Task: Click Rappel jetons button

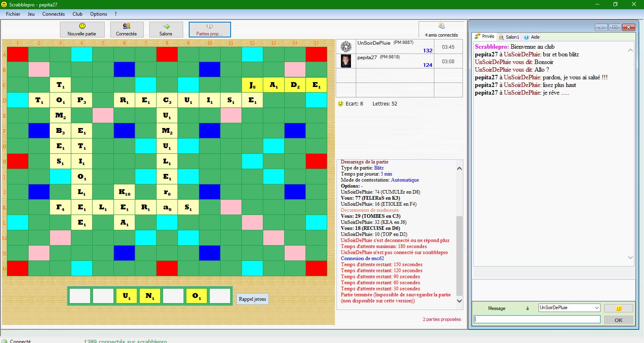Action: point(252,299)
